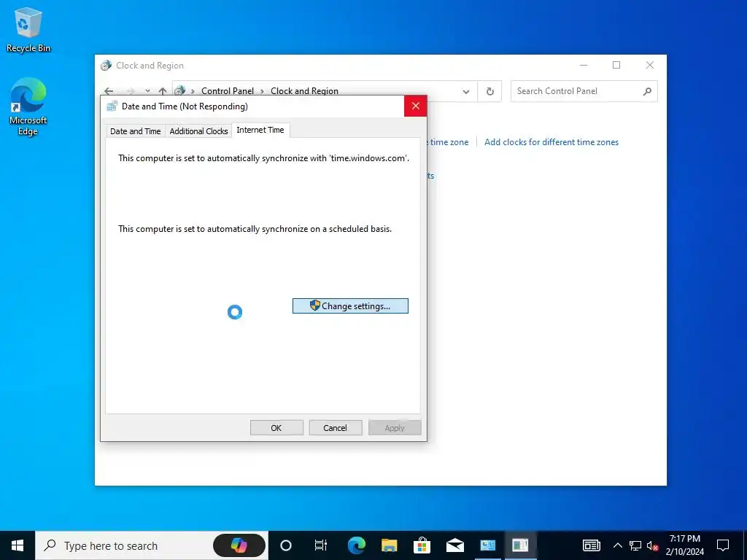Show hidden system tray icons

(617, 545)
